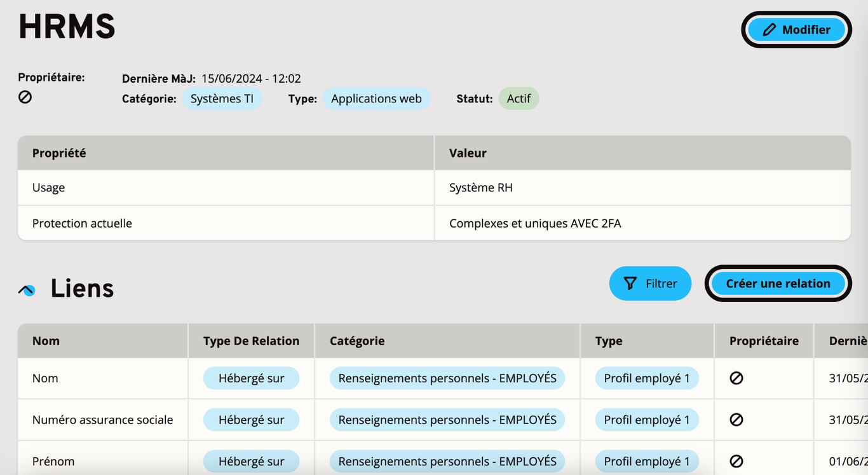This screenshot has height=475, width=868.
Task: Click no-owner icon in Numéro assurance sociale row
Action: click(736, 420)
